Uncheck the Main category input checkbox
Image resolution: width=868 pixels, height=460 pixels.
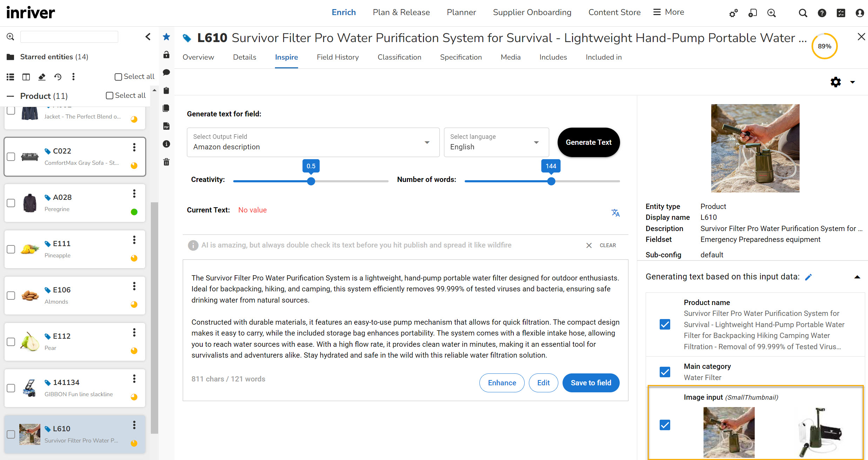[x=665, y=372]
